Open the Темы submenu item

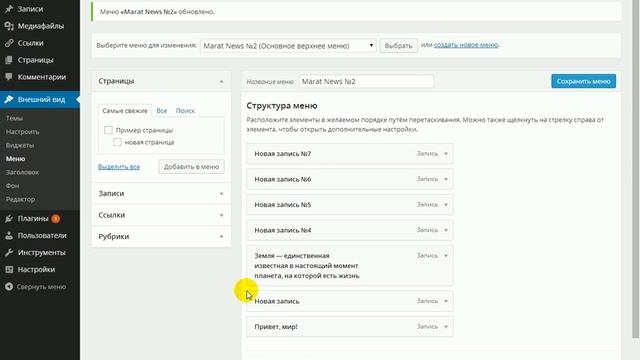pyautogui.click(x=14, y=118)
